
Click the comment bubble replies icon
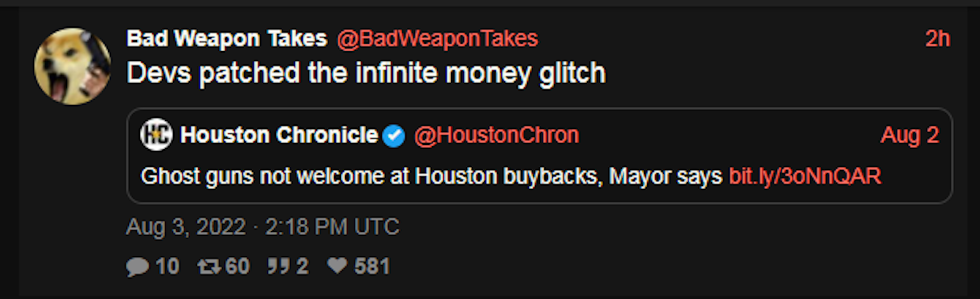(137, 267)
